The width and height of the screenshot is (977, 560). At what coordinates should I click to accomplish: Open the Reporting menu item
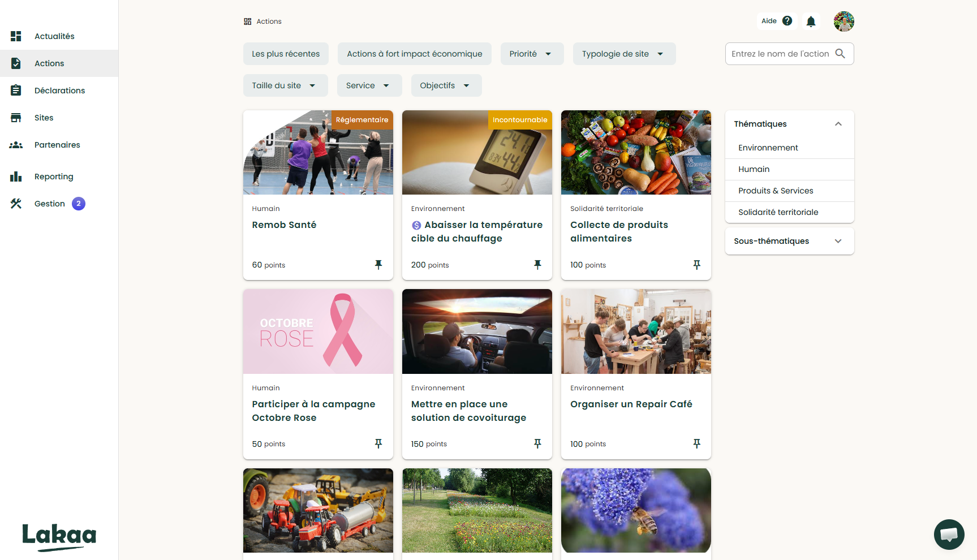pyautogui.click(x=59, y=176)
